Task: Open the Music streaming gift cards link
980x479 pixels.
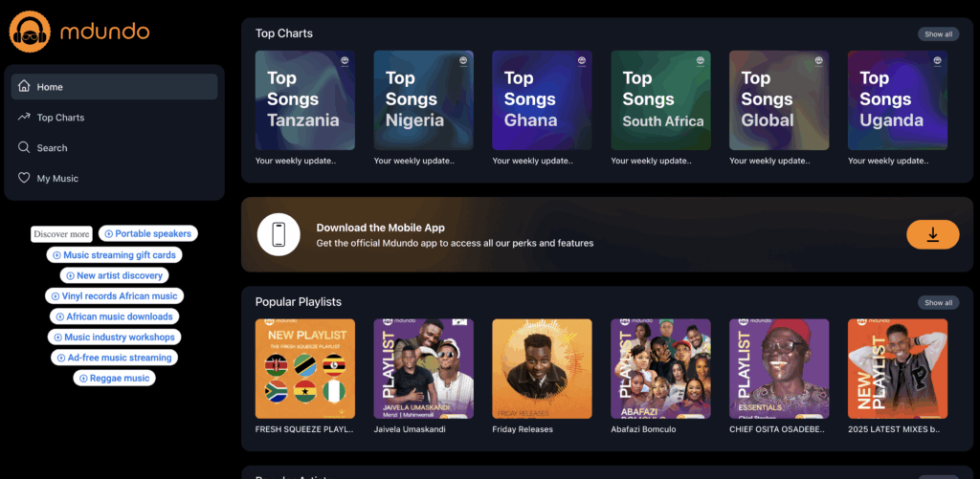Action: 115,255
